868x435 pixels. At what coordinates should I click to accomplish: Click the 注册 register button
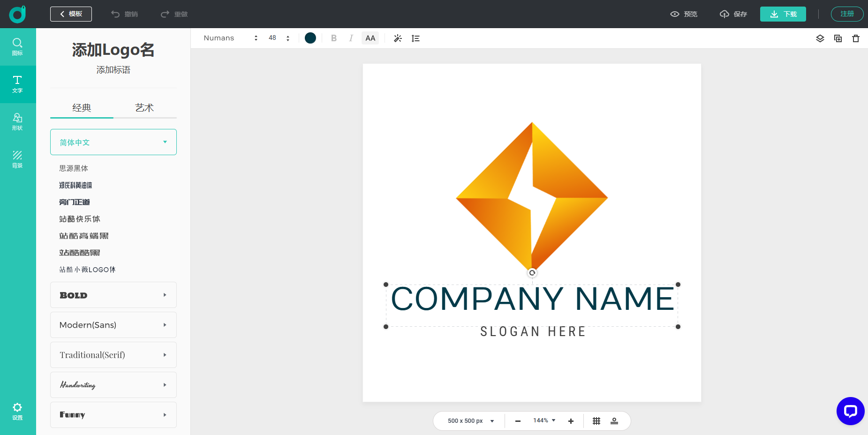coord(846,14)
